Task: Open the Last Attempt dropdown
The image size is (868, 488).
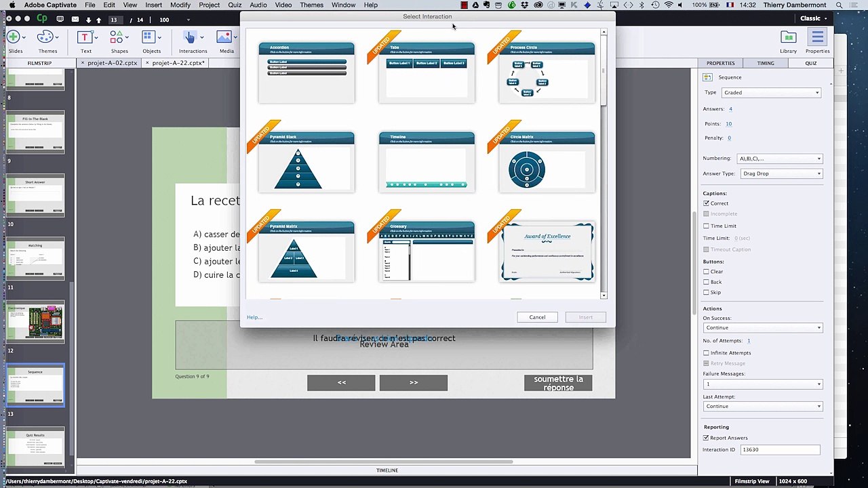Action: click(763, 406)
